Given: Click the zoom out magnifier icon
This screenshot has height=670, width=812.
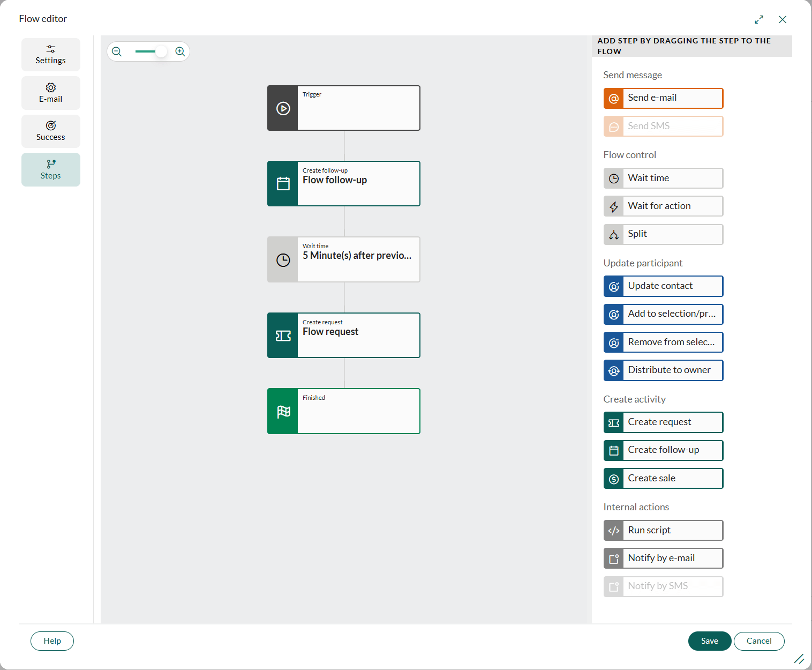Looking at the screenshot, I should pos(117,51).
